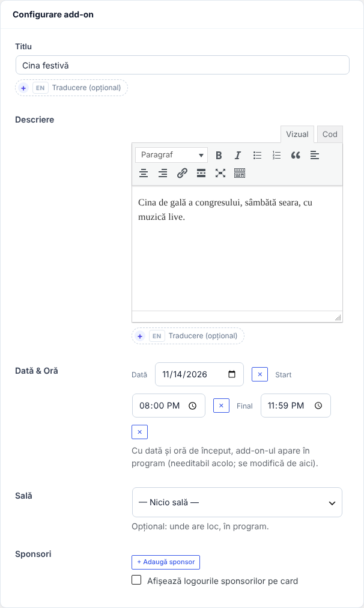The width and height of the screenshot is (364, 608).
Task: Toggle the editor toolbar rows
Action: [240, 173]
